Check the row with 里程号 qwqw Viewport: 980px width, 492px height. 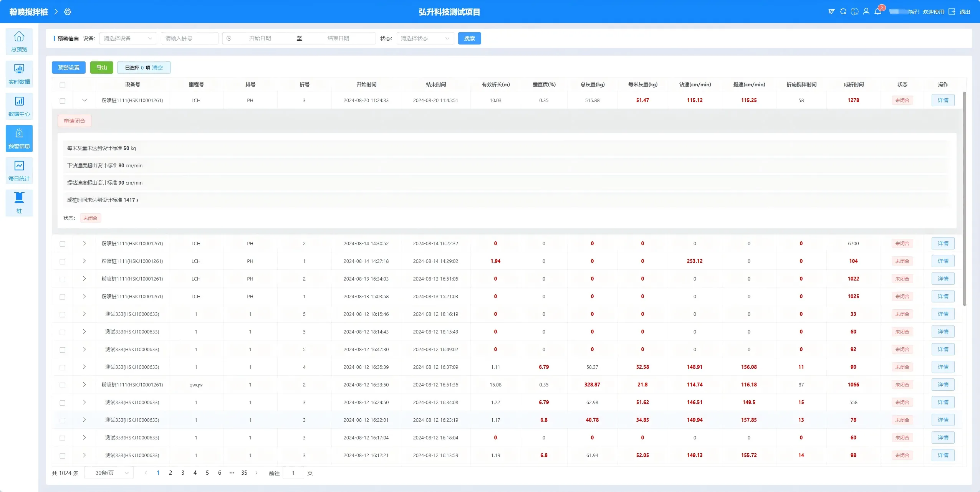(x=63, y=385)
